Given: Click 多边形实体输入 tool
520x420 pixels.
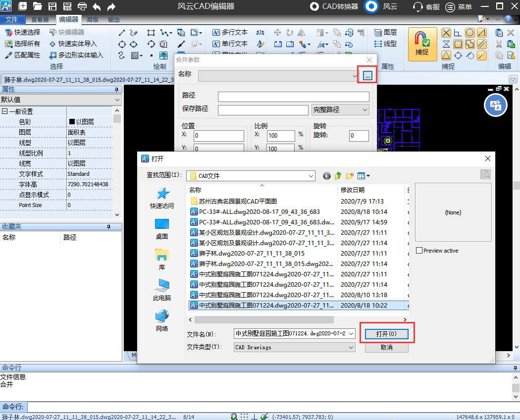Looking at the screenshot, I should (76, 55).
